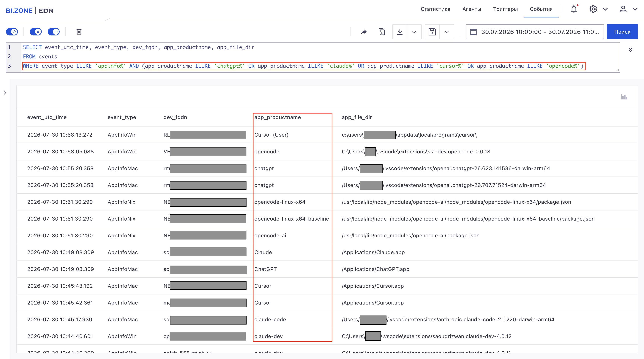Click the 'ChatGPT' product name cell
Screen dimensions: 644x359
[266, 269]
